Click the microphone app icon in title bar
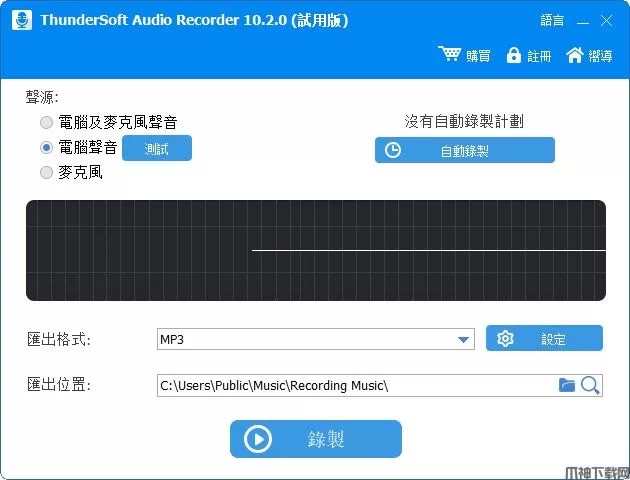 22,20
